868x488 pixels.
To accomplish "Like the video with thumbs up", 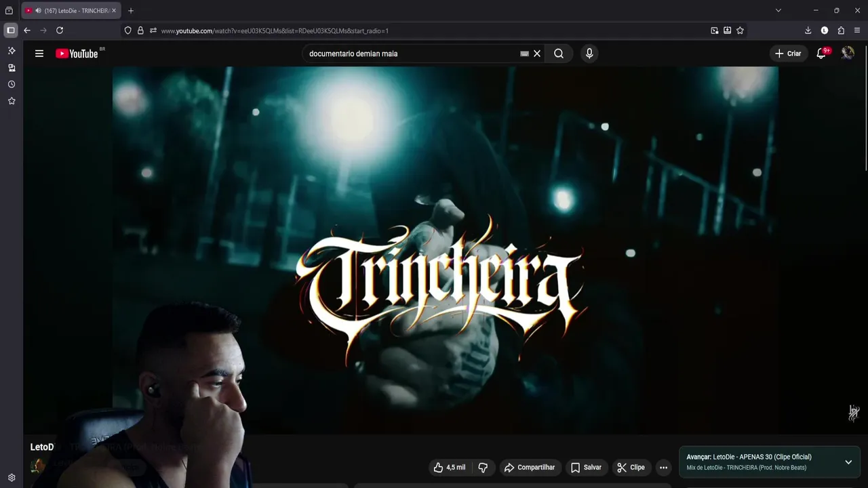I will point(449,468).
